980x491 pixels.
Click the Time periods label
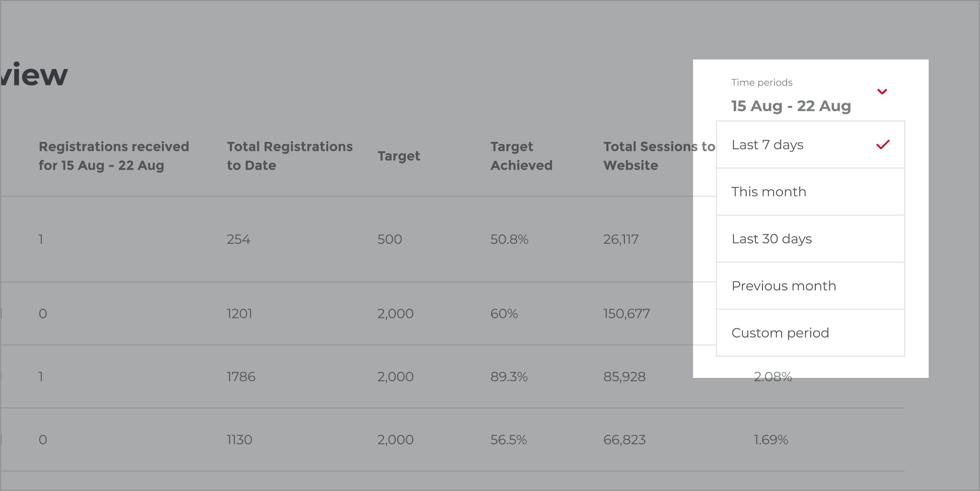pos(762,82)
